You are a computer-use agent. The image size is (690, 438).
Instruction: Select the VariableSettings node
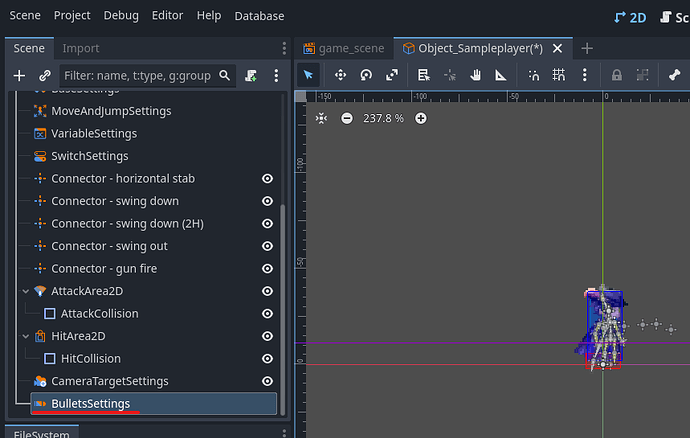(94, 133)
